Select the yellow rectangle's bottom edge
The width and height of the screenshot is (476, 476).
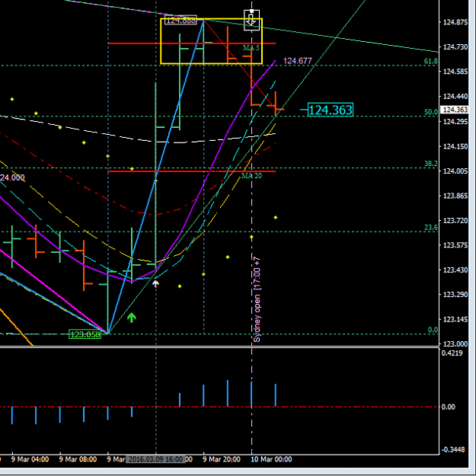pos(211,63)
